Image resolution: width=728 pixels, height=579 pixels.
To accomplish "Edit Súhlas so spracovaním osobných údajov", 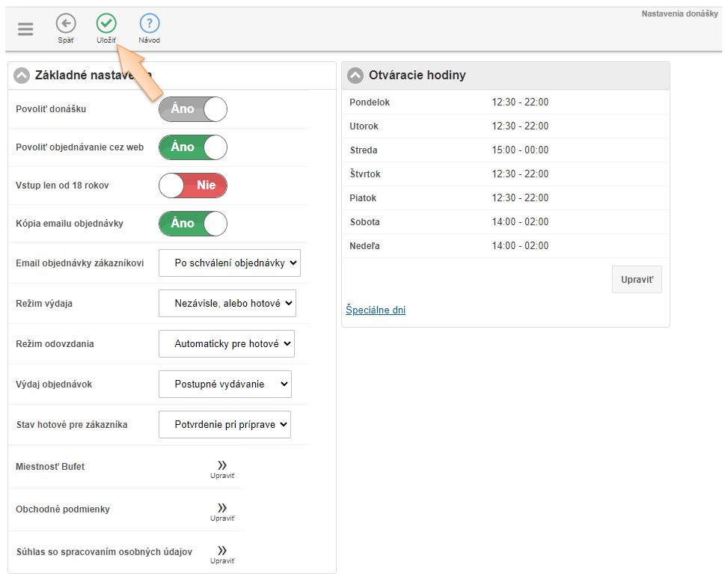I will 222,552.
